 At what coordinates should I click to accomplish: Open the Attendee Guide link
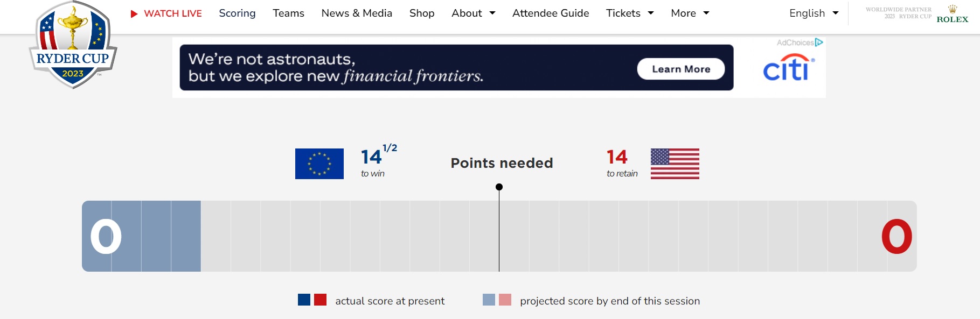[551, 13]
